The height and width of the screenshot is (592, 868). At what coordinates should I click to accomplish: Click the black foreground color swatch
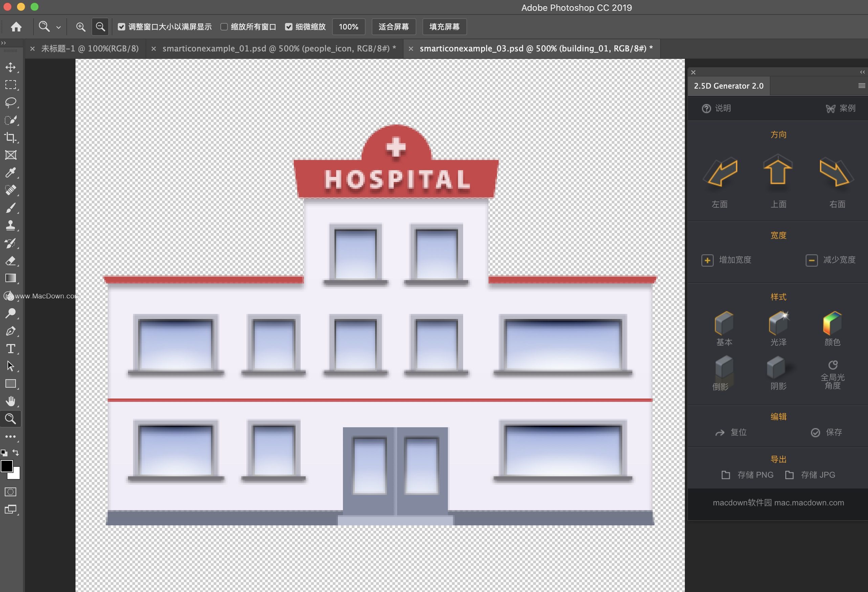[6, 466]
